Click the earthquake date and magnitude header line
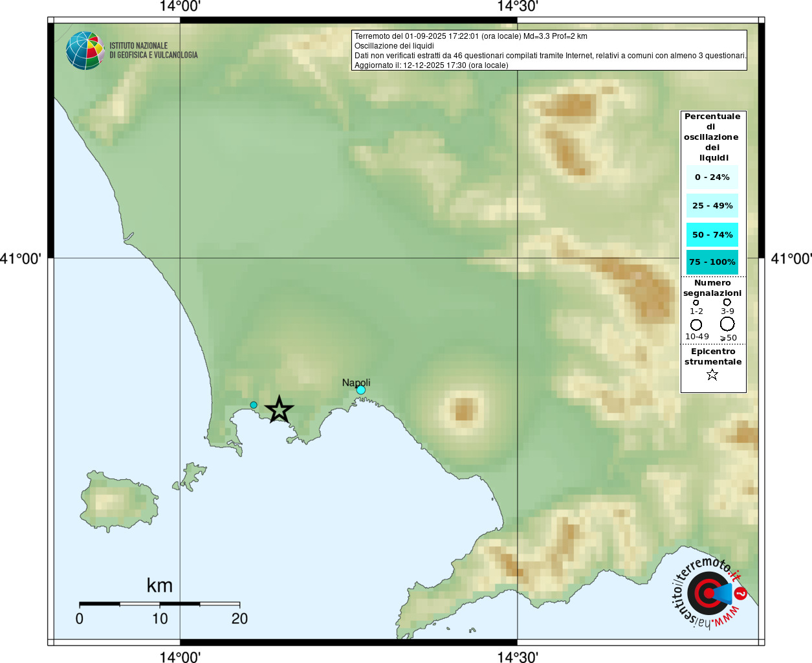Viewport: 812px width, 663px height. 470,36
